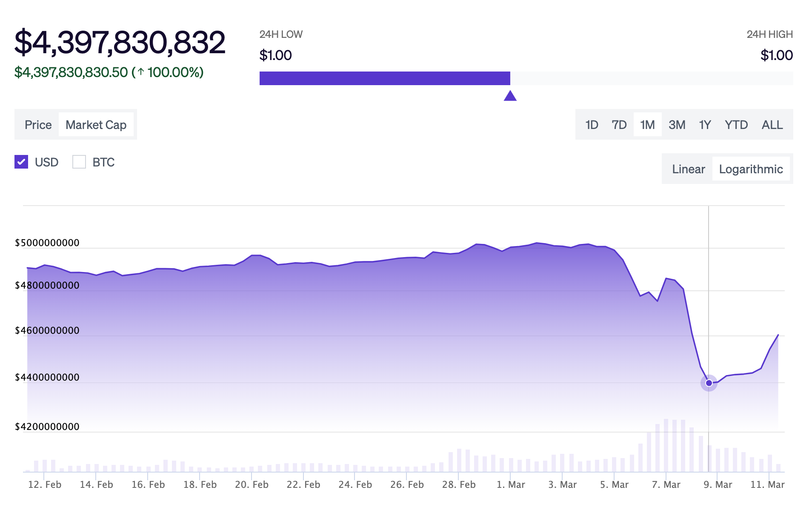Show the 1Y time range

(x=705, y=125)
